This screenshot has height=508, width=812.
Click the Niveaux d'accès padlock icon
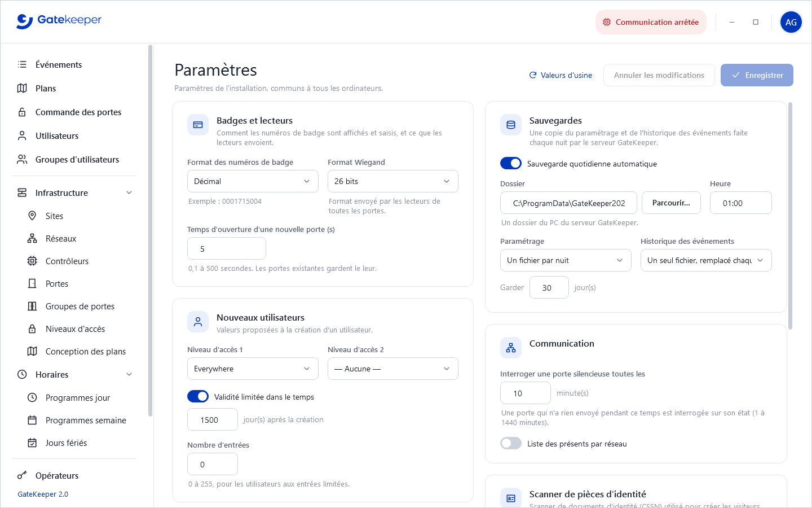(x=32, y=329)
